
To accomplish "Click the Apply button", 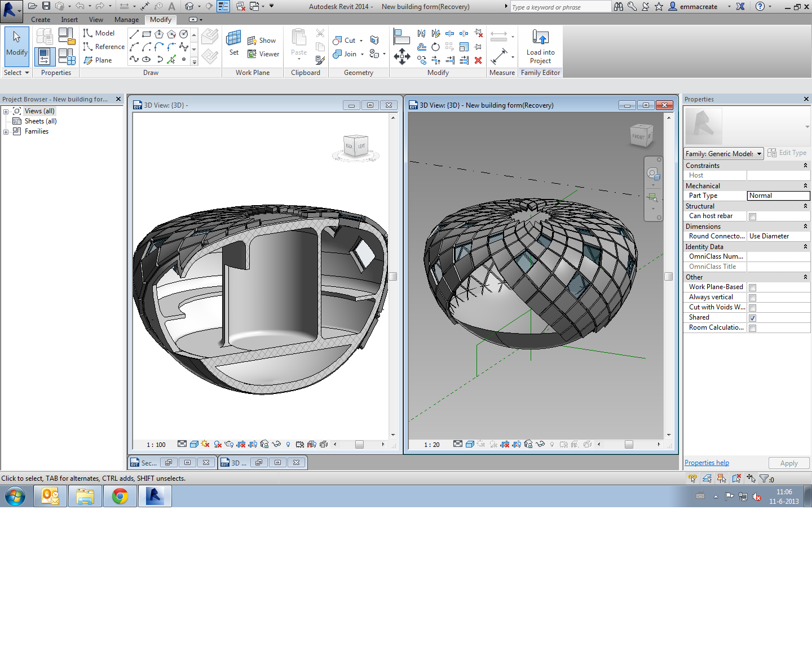I will coord(788,463).
